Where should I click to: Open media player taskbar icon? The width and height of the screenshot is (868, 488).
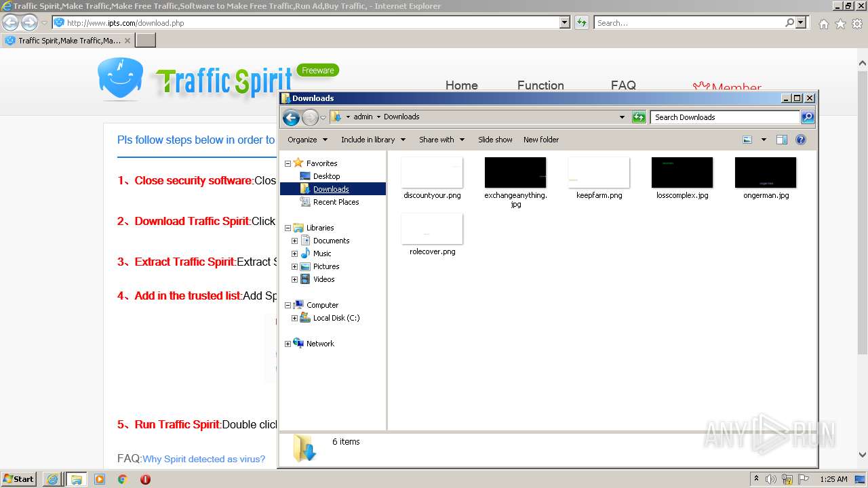[x=100, y=479]
